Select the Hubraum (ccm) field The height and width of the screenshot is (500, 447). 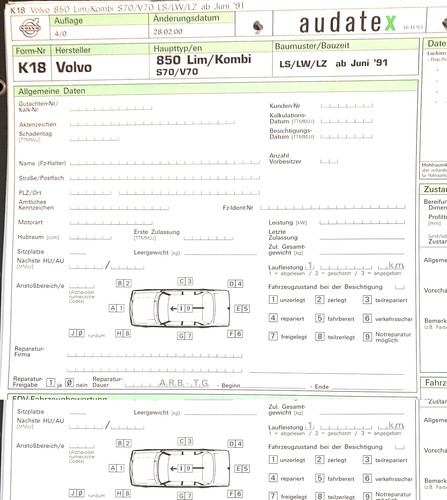point(90,238)
